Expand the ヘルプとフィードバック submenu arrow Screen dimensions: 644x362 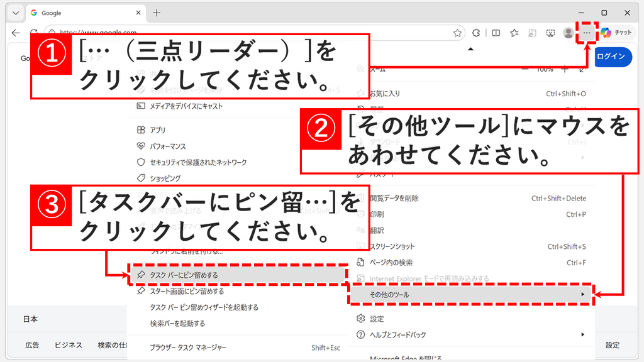pos(582,334)
